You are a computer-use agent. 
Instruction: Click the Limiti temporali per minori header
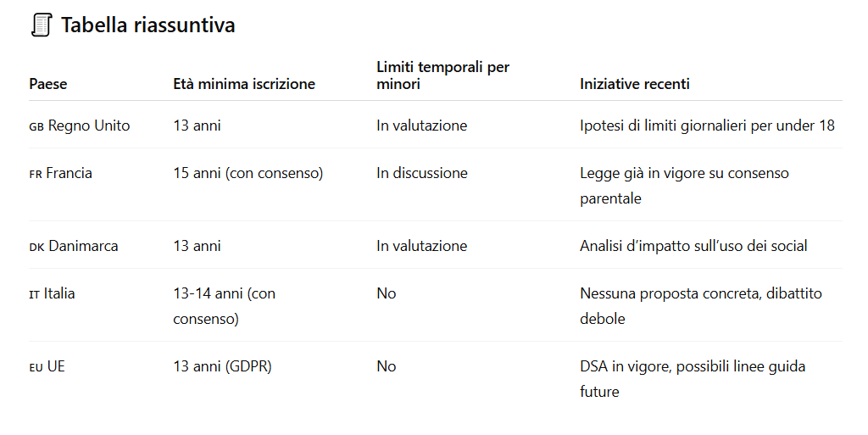click(x=442, y=75)
